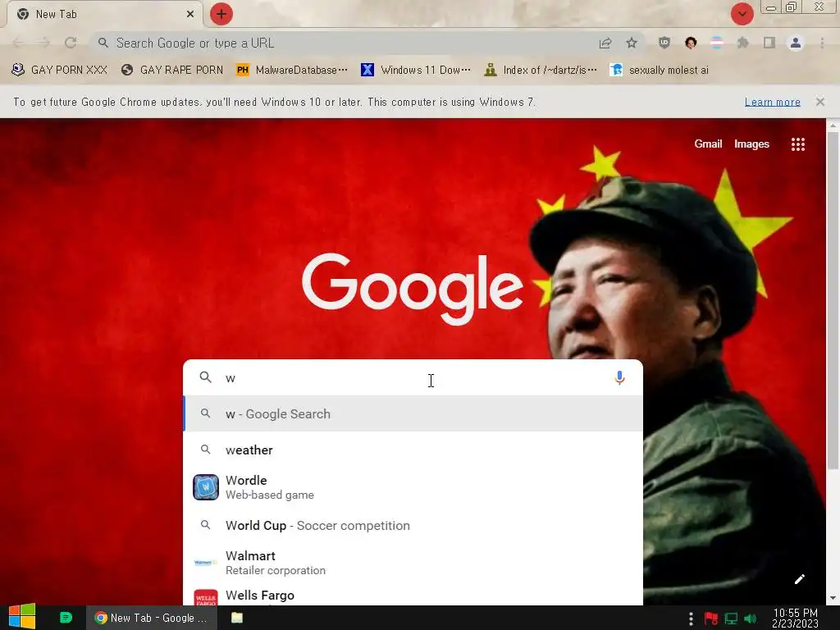This screenshot has width=840, height=630.
Task: Open Images from the page header
Action: (x=751, y=144)
